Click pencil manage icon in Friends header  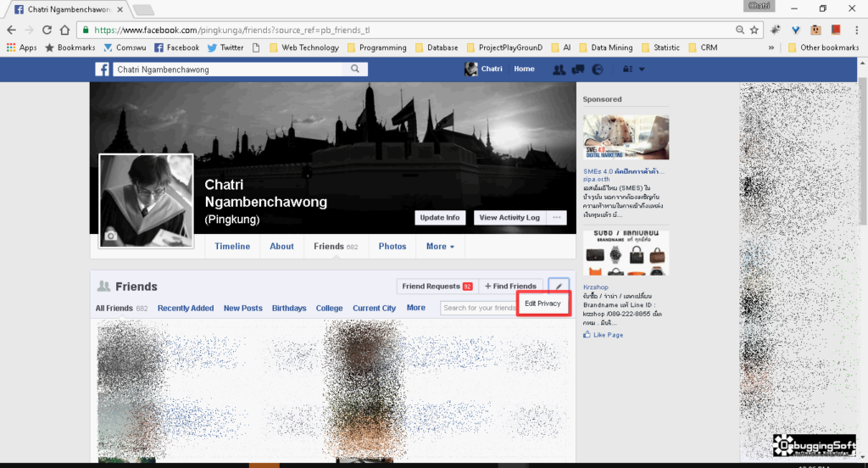point(559,287)
